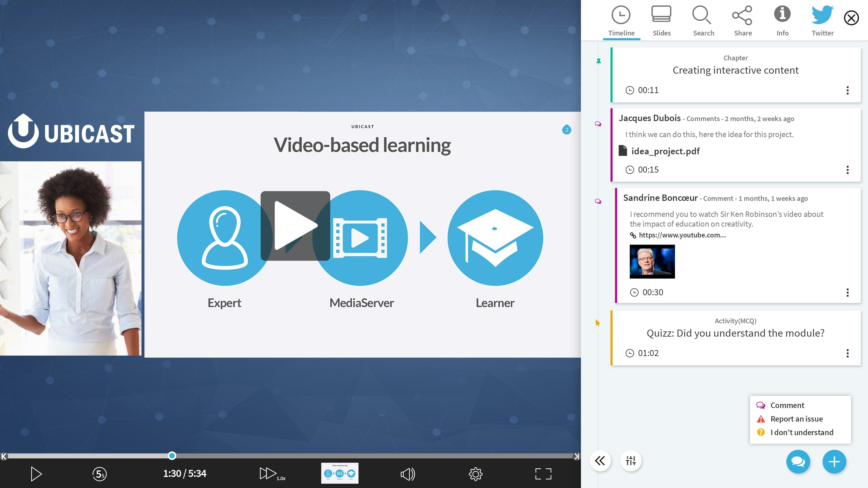The image size is (868, 488).
Task: Open the Slides tab
Action: [x=661, y=21]
